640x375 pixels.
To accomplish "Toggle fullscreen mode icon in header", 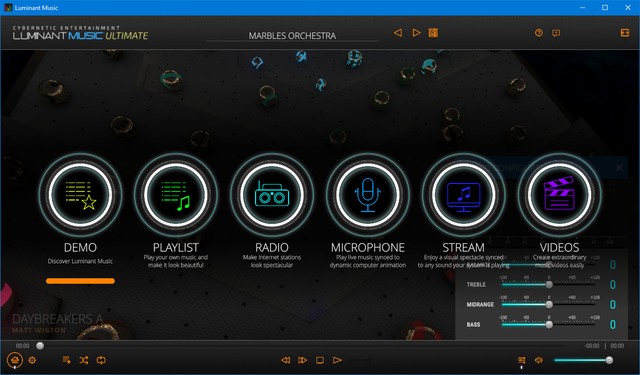I will (x=625, y=33).
